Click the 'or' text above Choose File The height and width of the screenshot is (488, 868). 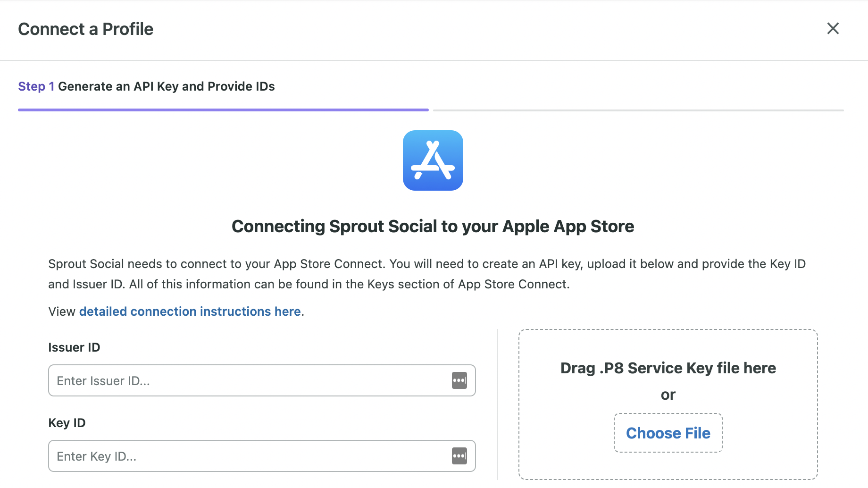click(x=668, y=395)
